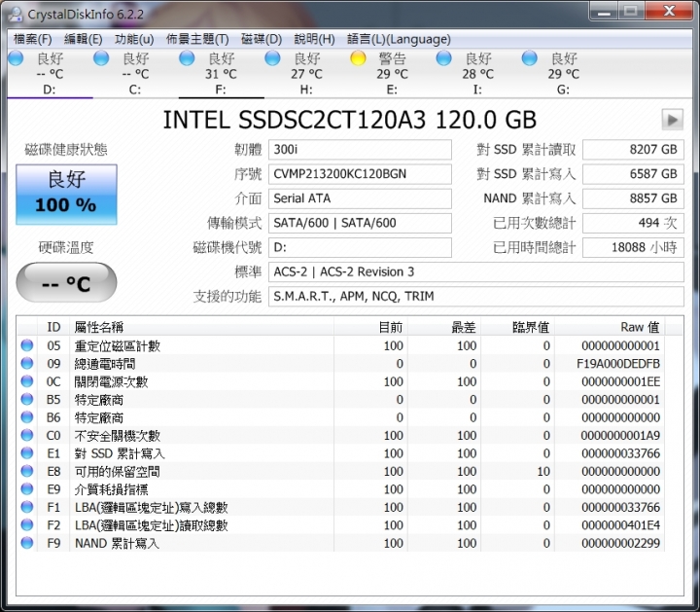Click the 良好 100 % health status button
The image size is (700, 612).
click(x=66, y=195)
